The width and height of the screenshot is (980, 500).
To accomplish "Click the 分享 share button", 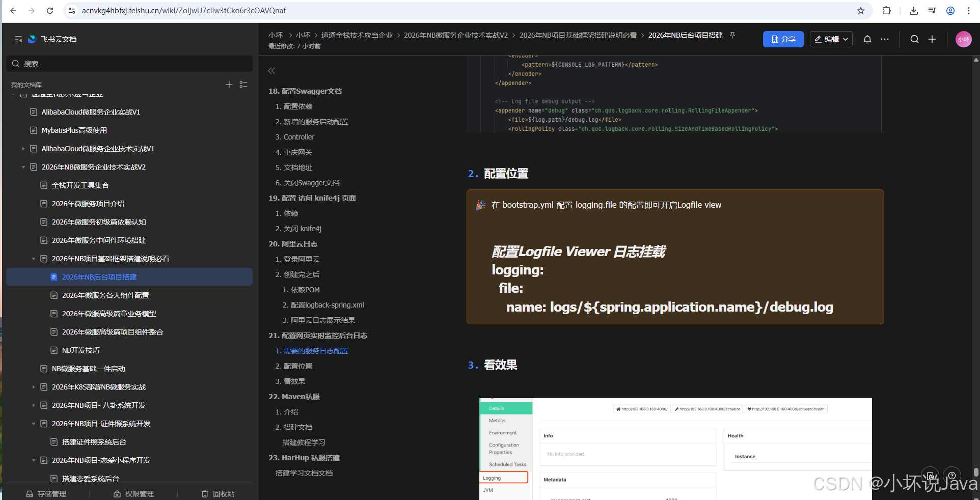I will (x=783, y=39).
